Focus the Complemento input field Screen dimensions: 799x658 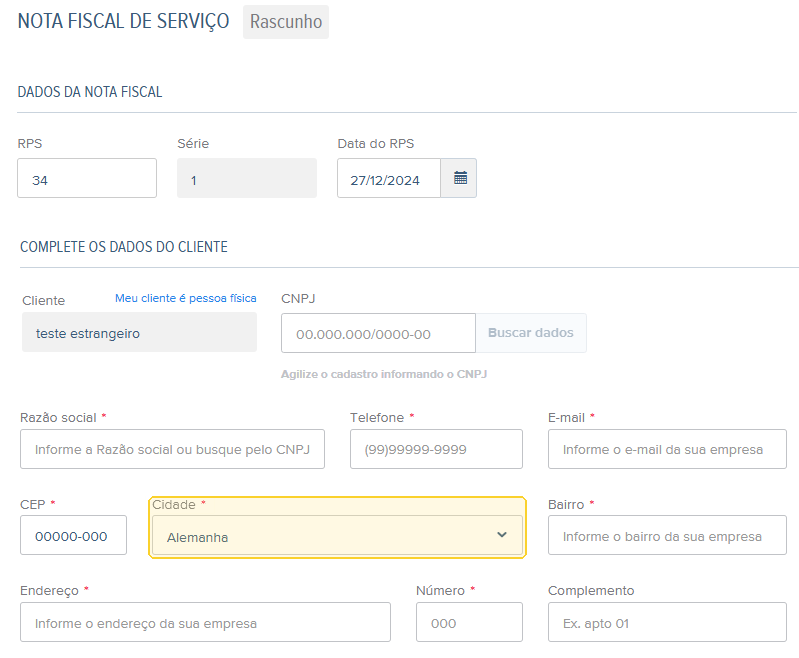point(667,622)
